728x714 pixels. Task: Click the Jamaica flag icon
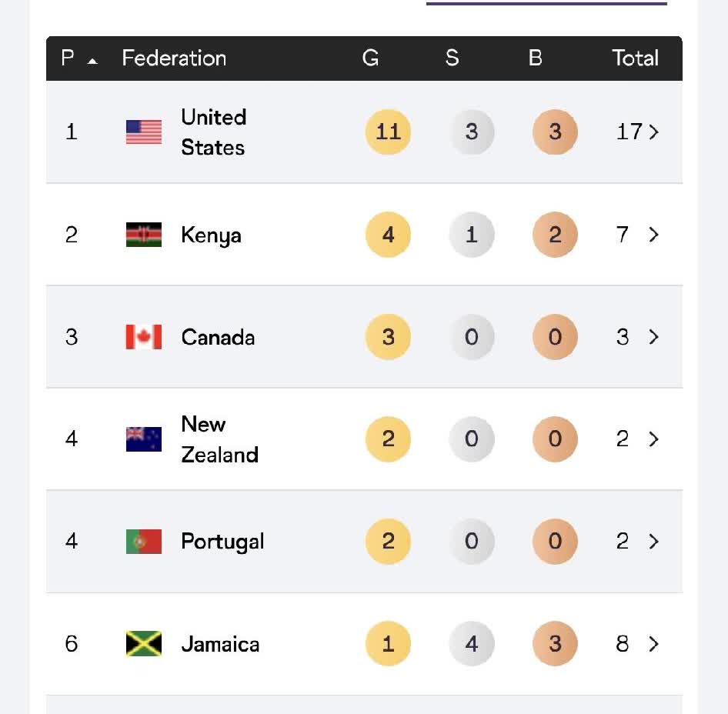tap(144, 644)
